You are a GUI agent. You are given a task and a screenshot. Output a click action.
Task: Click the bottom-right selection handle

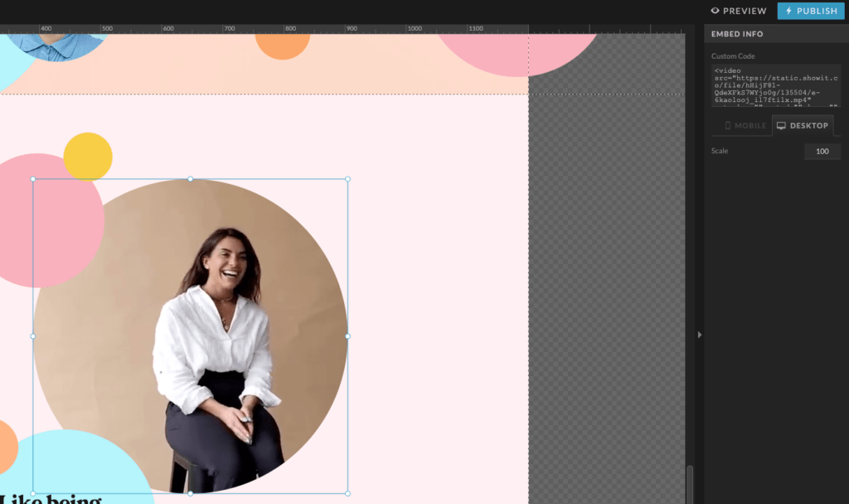(x=347, y=493)
